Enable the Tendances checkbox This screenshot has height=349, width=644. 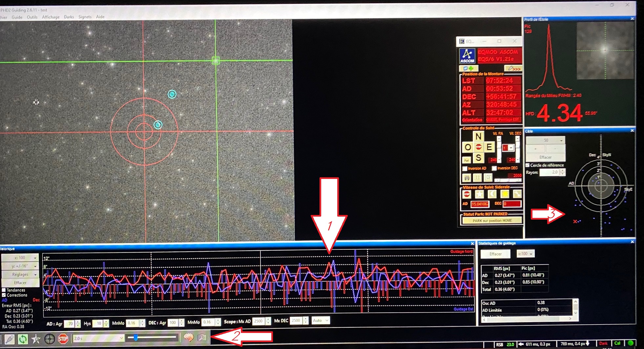[4, 290]
